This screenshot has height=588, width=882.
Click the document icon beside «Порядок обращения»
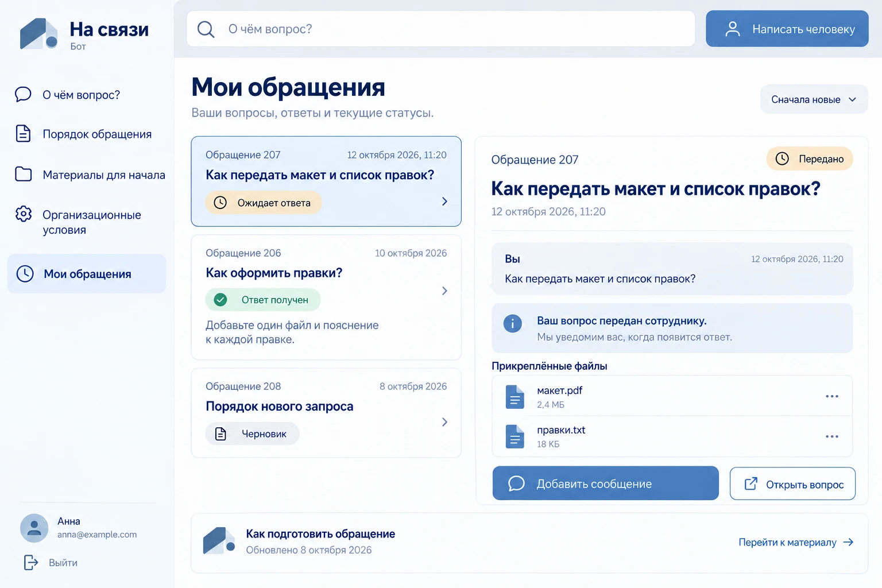point(23,133)
